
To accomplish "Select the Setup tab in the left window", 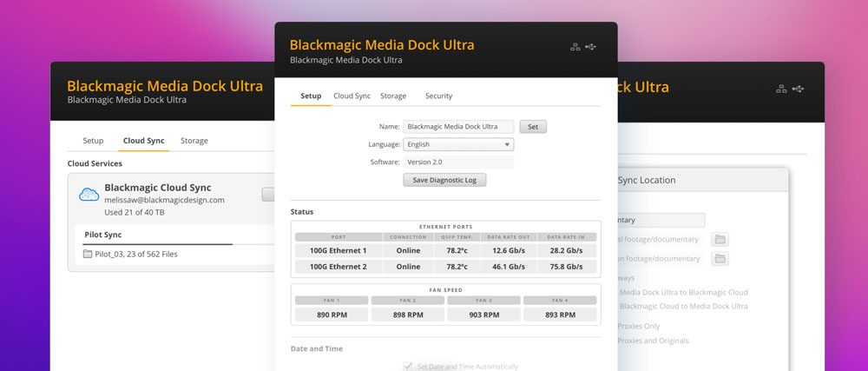I will point(93,141).
